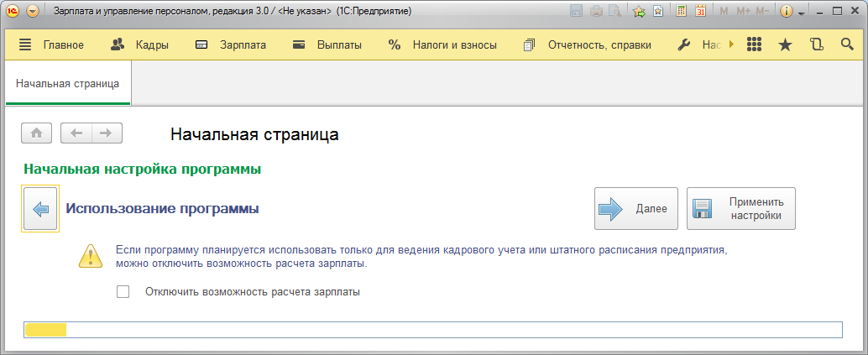
Task: Open the Главное section menu
Action: coord(51,45)
